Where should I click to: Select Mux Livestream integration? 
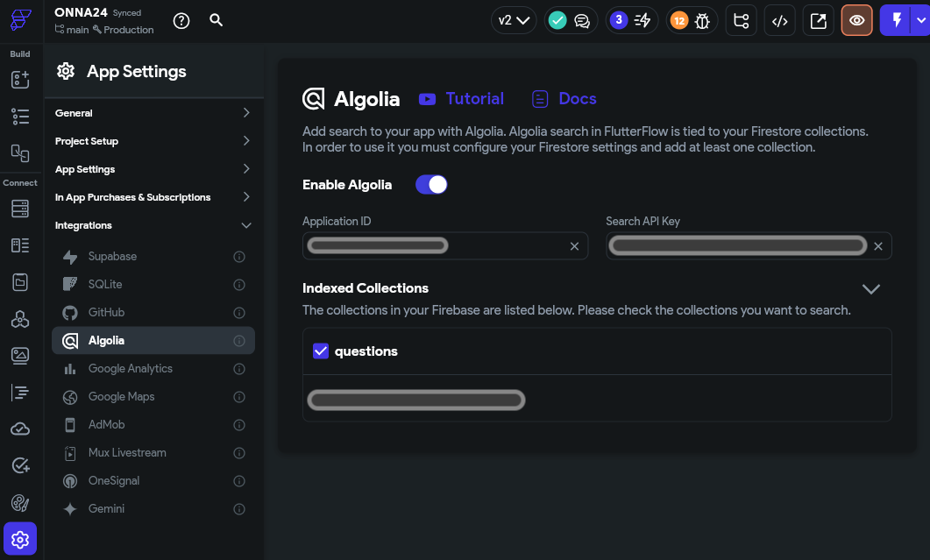click(x=153, y=452)
